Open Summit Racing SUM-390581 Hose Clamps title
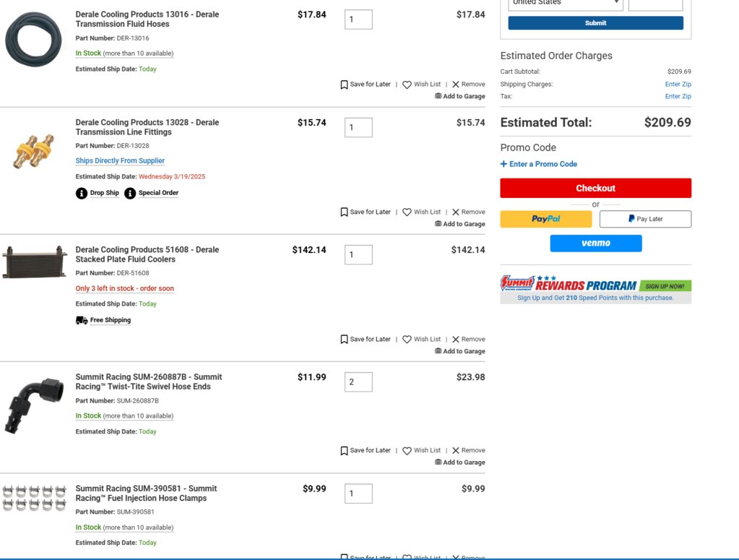Screen dimensions: 739x560 click(146, 494)
